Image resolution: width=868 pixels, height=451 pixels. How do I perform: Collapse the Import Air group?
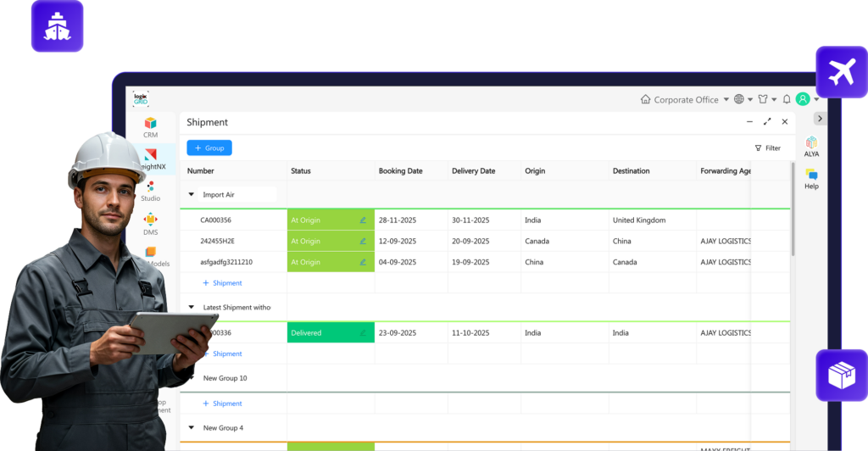(x=192, y=195)
